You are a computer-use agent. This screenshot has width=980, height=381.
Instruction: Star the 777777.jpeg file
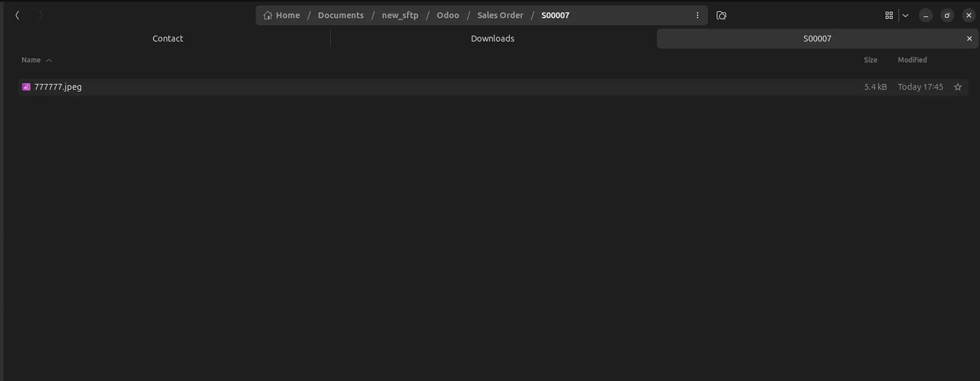click(958, 87)
